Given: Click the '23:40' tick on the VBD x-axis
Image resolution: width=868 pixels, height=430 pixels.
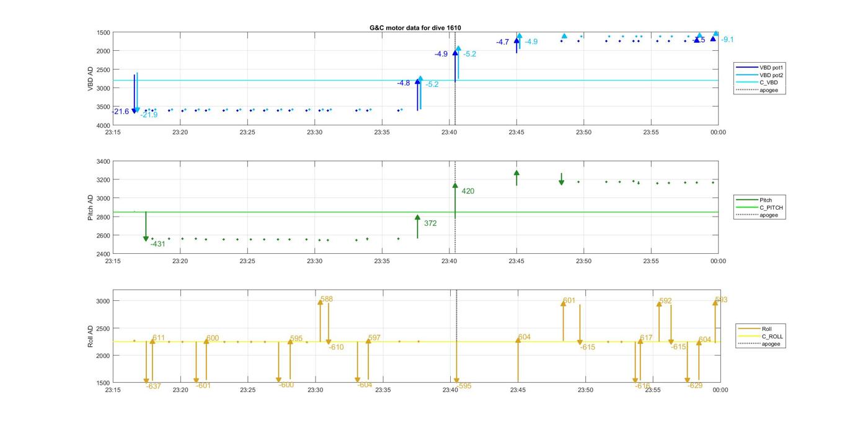Looking at the screenshot, I should pyautogui.click(x=449, y=132).
